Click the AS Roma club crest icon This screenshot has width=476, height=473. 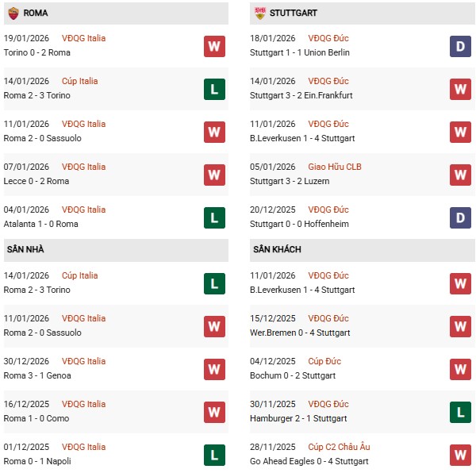point(13,13)
